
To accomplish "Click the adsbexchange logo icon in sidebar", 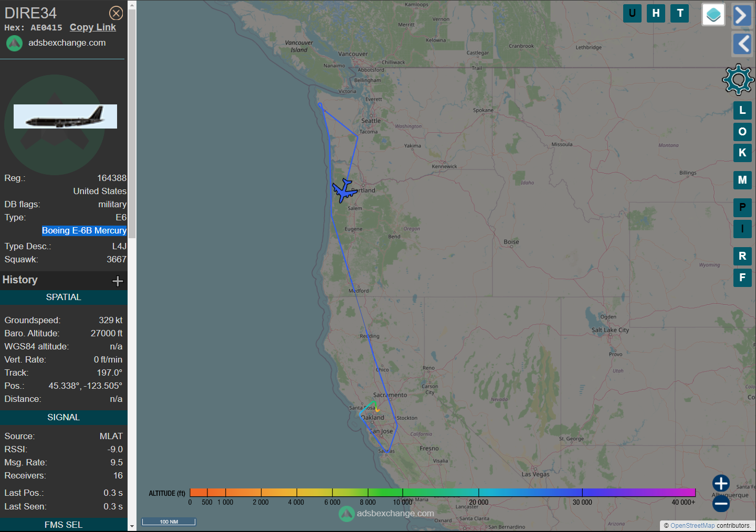I will tap(14, 43).
